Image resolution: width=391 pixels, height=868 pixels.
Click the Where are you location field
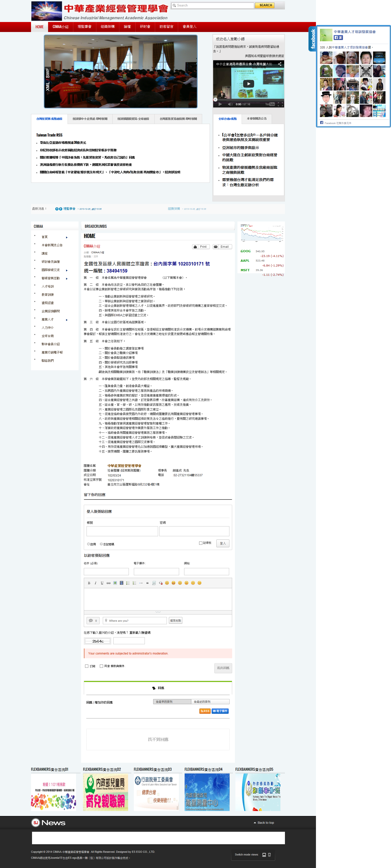pyautogui.click(x=135, y=621)
